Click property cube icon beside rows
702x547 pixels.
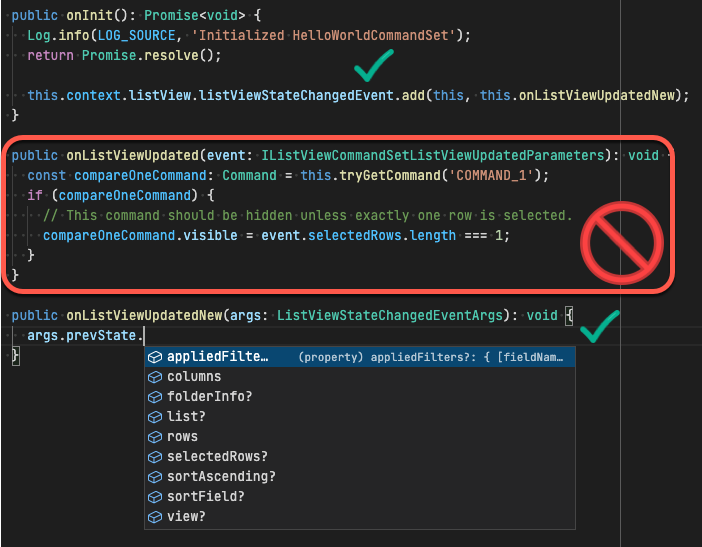click(x=155, y=437)
